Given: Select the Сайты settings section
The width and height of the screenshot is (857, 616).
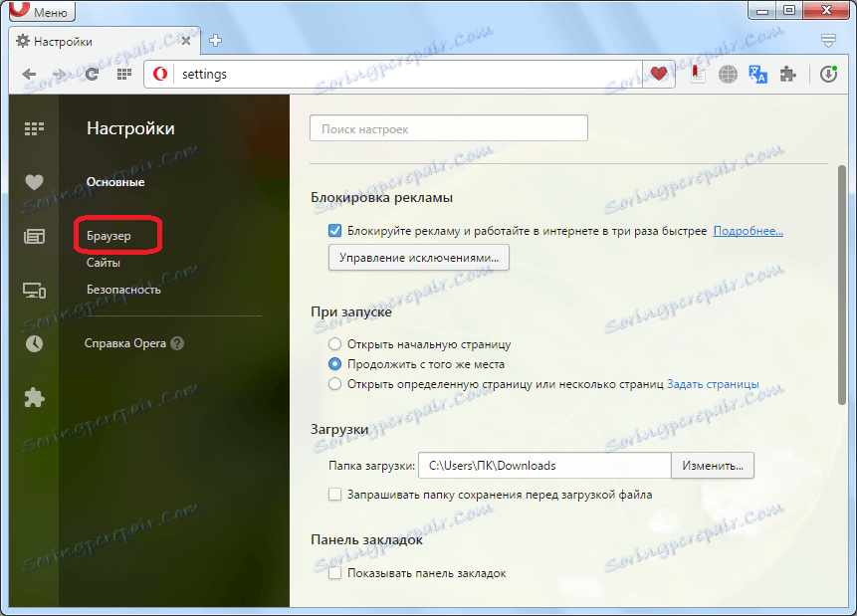Looking at the screenshot, I should coord(104,263).
